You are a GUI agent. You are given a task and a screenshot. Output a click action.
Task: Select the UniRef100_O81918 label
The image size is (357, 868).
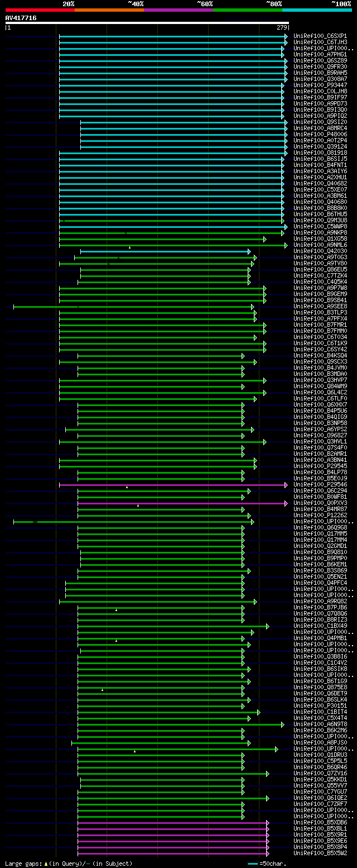(x=320, y=152)
